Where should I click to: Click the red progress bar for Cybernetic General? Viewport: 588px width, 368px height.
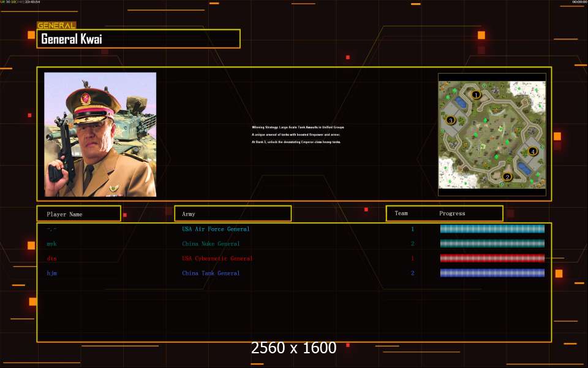(x=492, y=258)
